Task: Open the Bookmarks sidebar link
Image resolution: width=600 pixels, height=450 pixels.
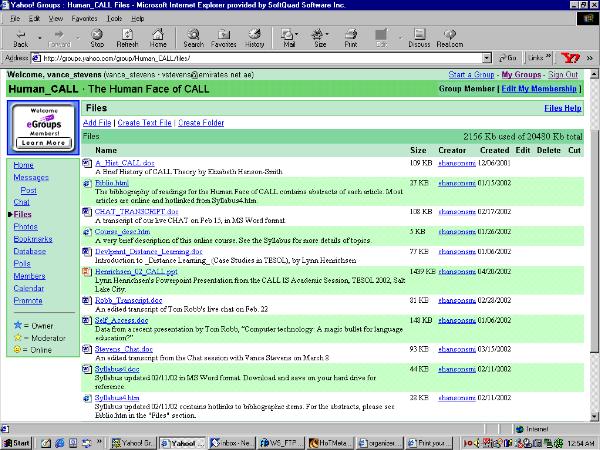Action: click(33, 239)
